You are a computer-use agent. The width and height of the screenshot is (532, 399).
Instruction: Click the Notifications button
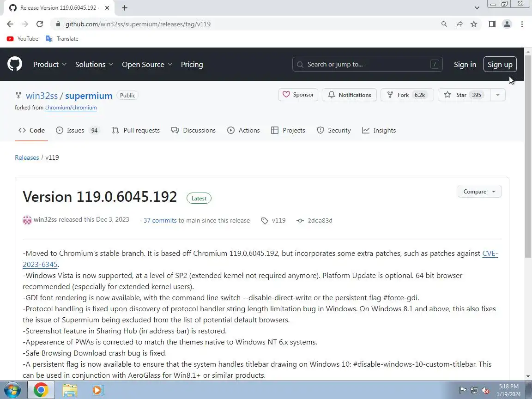(349, 95)
